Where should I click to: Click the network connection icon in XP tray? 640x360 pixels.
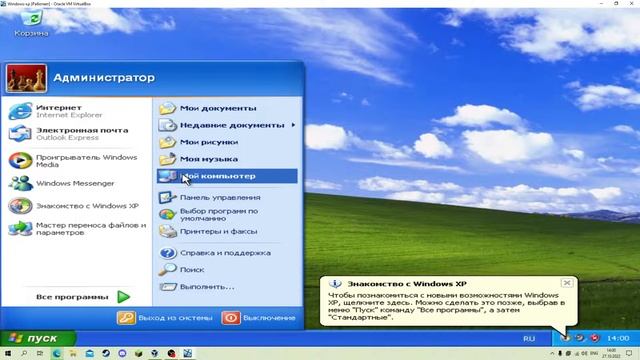click(x=580, y=338)
